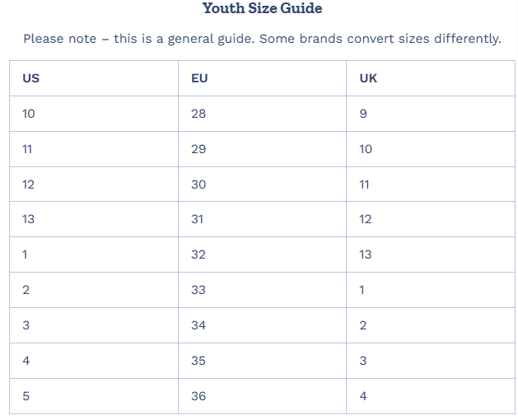Select the EU column header

pyautogui.click(x=263, y=78)
